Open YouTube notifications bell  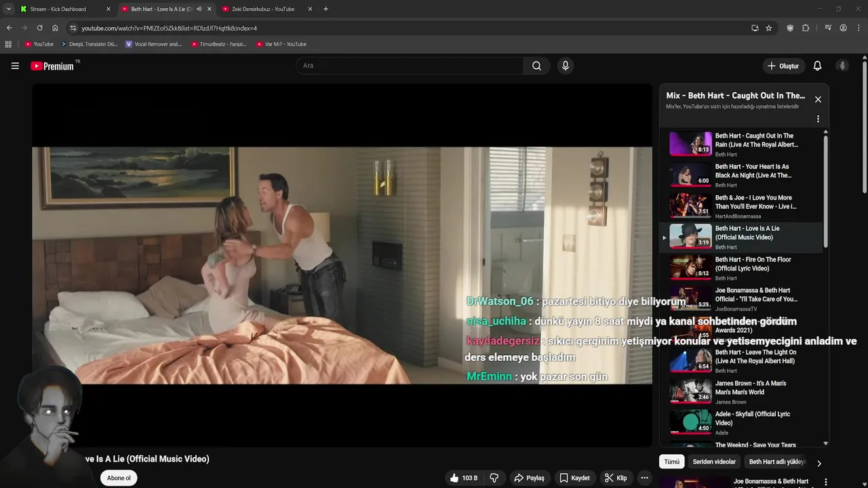(x=817, y=66)
